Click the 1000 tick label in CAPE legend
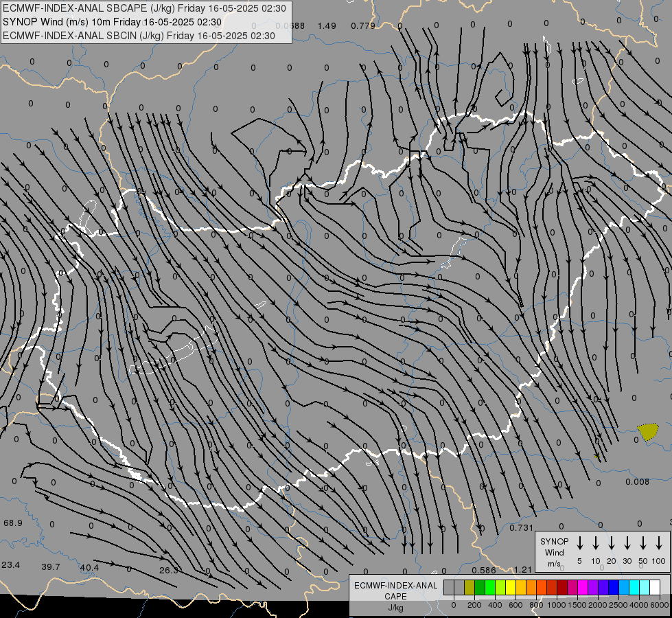The image size is (672, 618). tap(557, 605)
